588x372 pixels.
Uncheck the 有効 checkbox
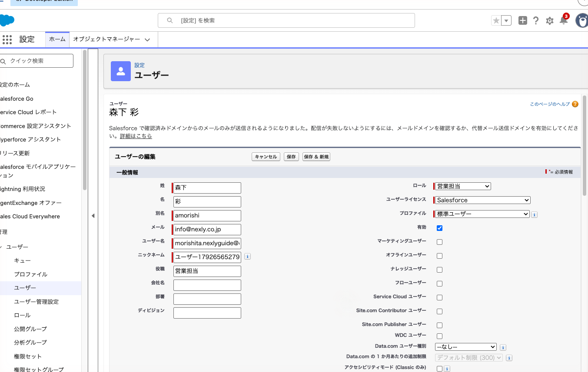click(439, 228)
